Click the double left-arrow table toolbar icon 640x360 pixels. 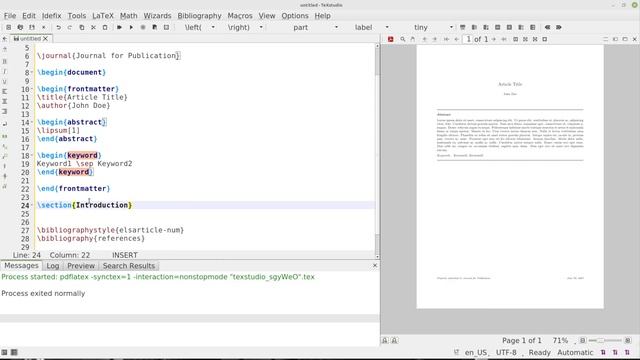click(547, 27)
